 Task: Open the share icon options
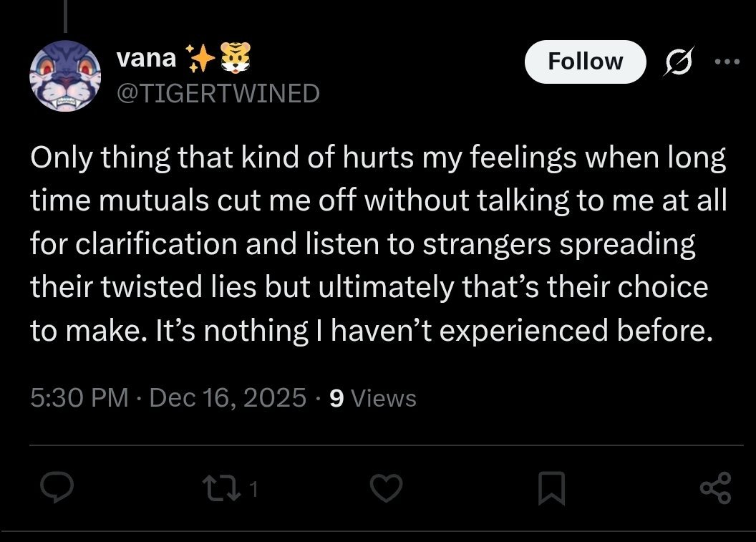[x=715, y=488]
